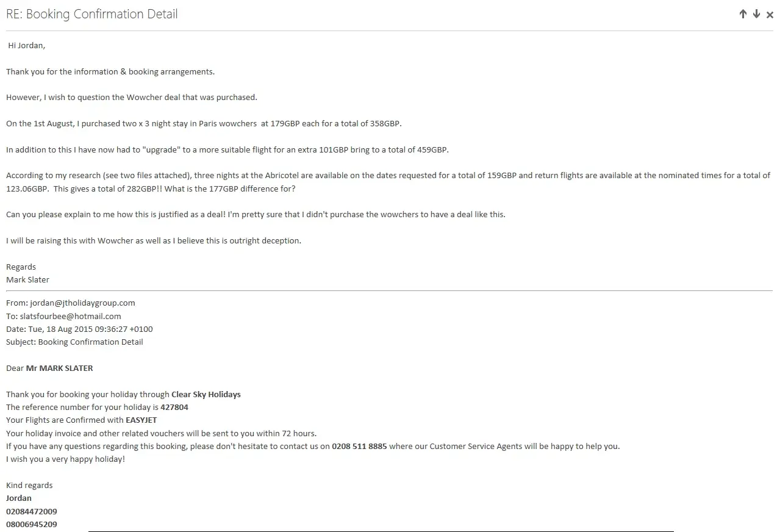Screen dimensions: 777x532
Task: Close the email with the X icon
Action: click(x=770, y=15)
